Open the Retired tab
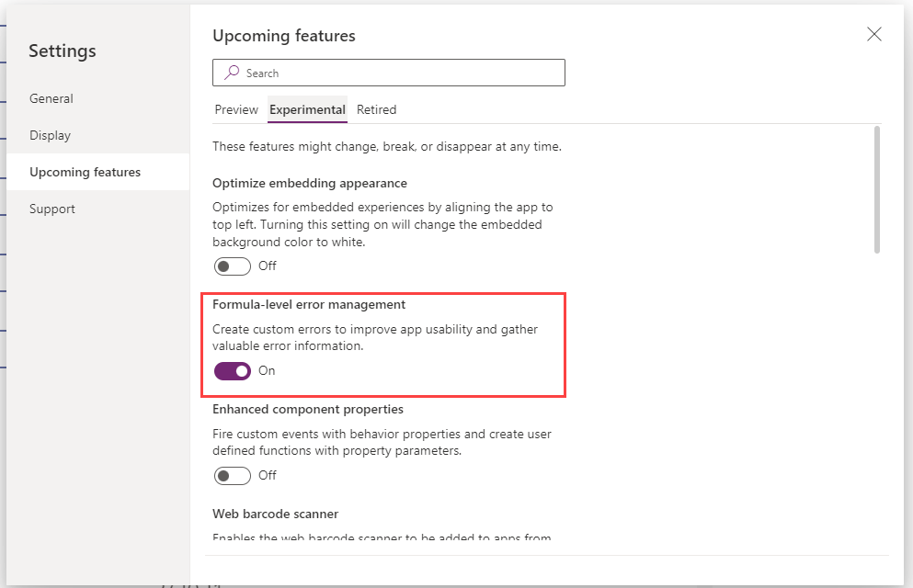Image resolution: width=913 pixels, height=588 pixels. tap(376, 109)
